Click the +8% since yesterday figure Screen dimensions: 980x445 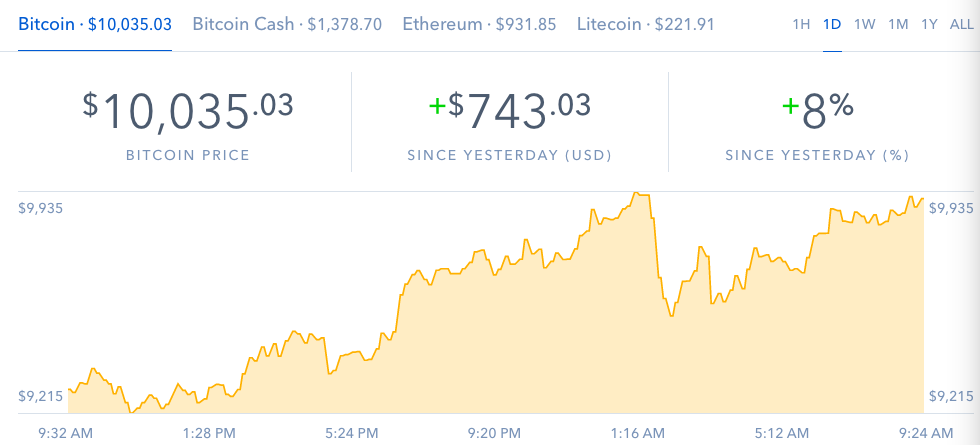pos(819,111)
